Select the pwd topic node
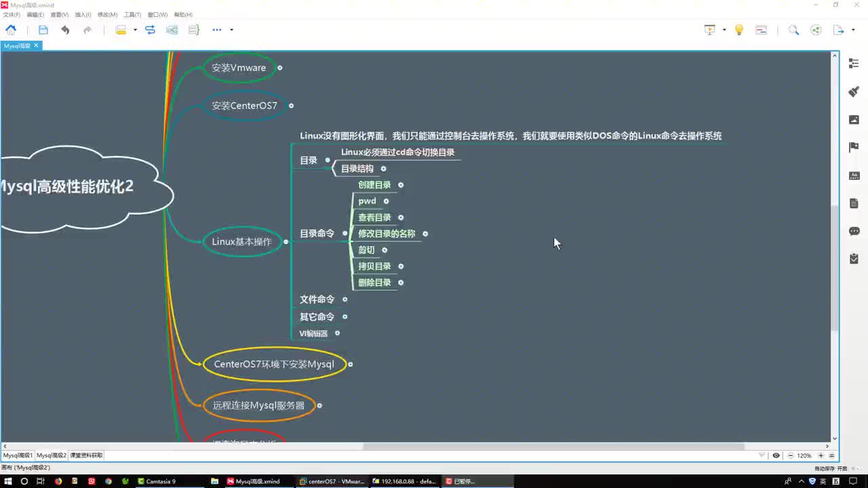 pos(367,201)
